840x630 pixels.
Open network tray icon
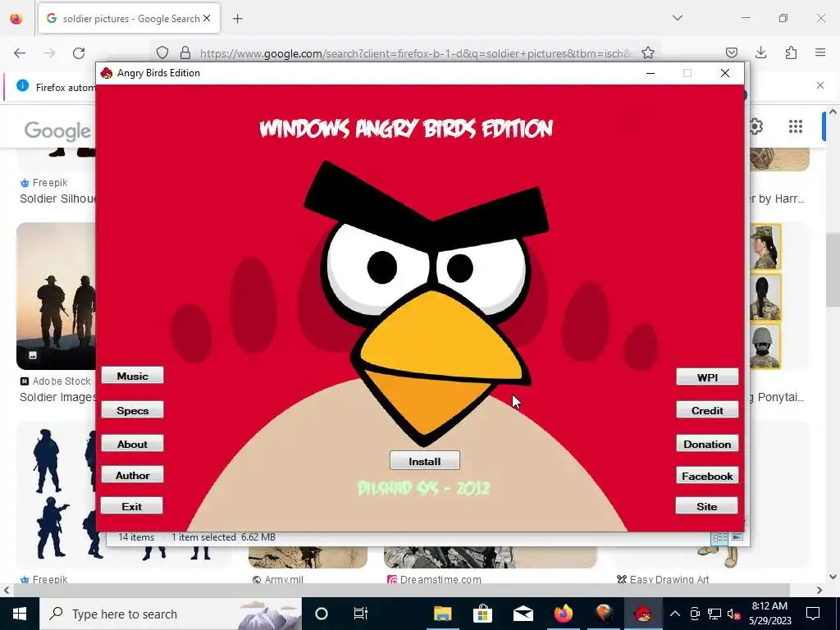(714, 614)
